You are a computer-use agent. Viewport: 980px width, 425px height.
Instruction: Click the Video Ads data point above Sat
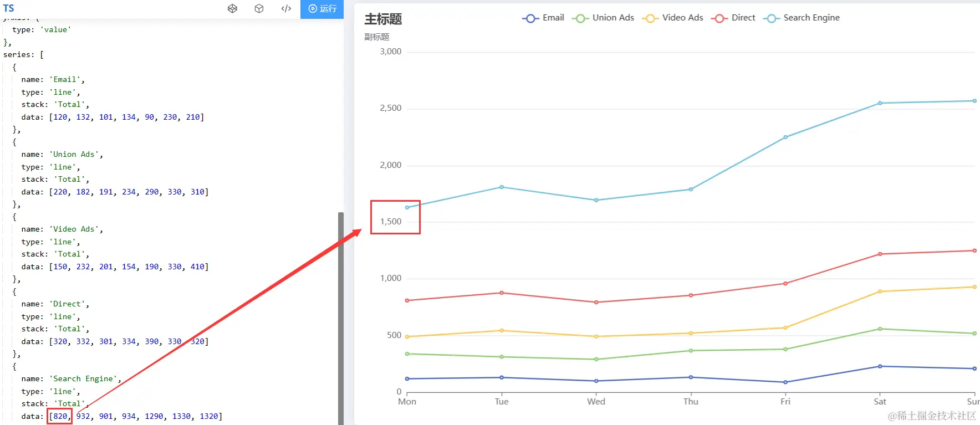880,291
